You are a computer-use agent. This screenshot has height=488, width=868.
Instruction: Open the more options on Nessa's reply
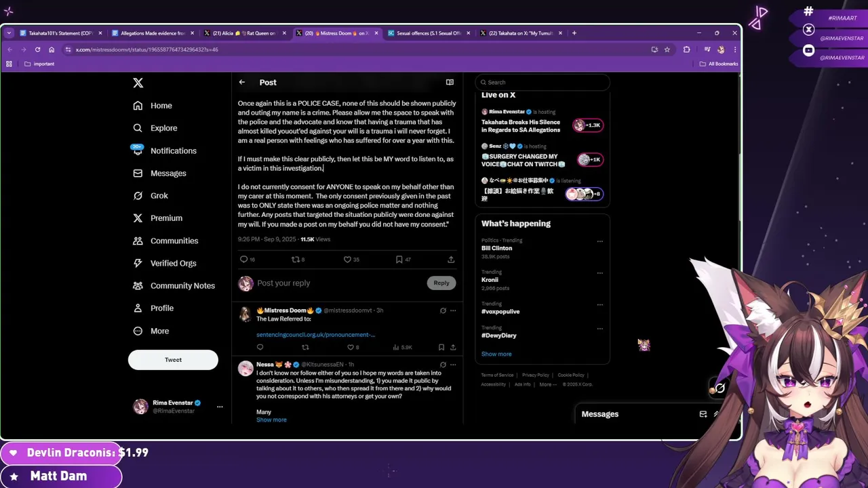click(x=453, y=365)
